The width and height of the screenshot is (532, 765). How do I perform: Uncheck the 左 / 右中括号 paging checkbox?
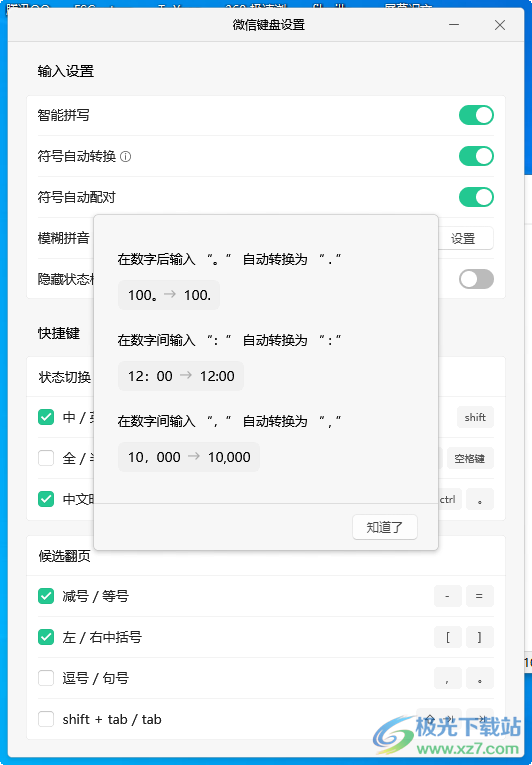coord(46,637)
